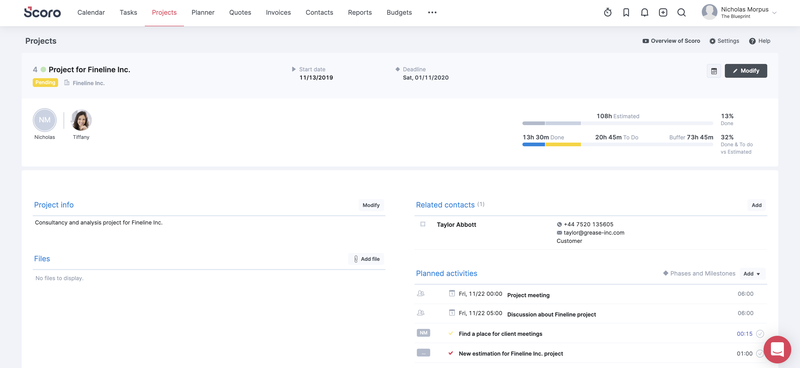Open the Quotes tab
The width and height of the screenshot is (800, 368).
coord(240,13)
